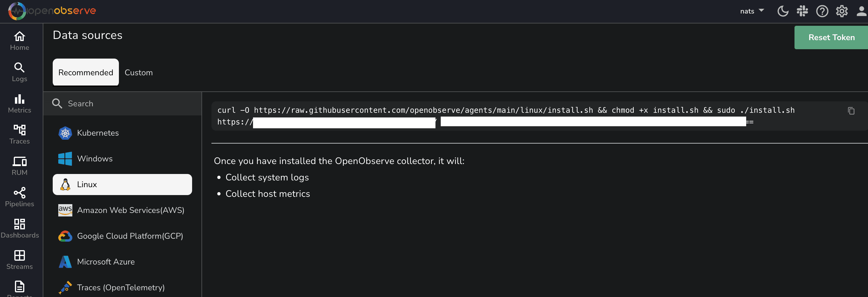Click the Reset Token button
The height and width of the screenshot is (297, 868).
831,37
